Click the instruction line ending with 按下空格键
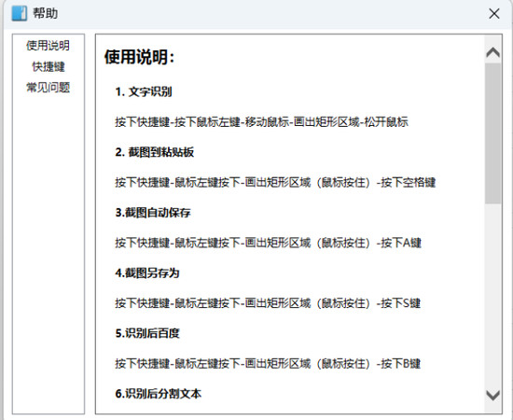Viewport: 513px width, 420px height. (275, 182)
